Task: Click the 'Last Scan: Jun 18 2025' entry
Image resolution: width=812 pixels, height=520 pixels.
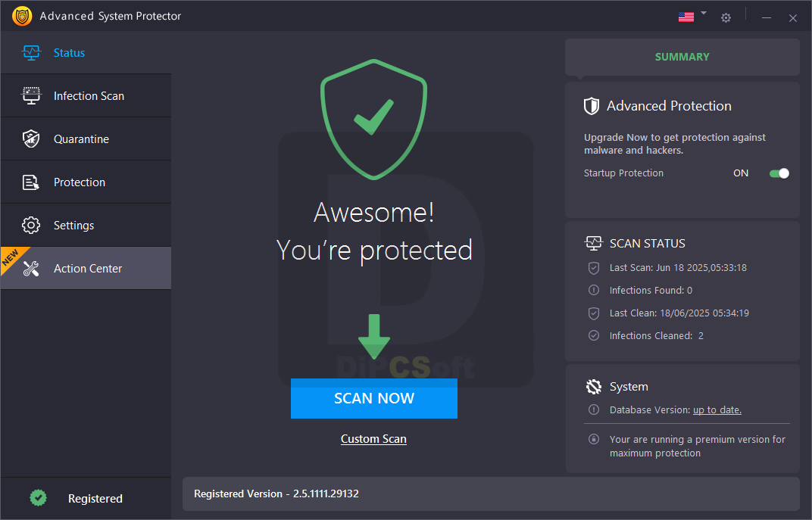Action: click(678, 268)
